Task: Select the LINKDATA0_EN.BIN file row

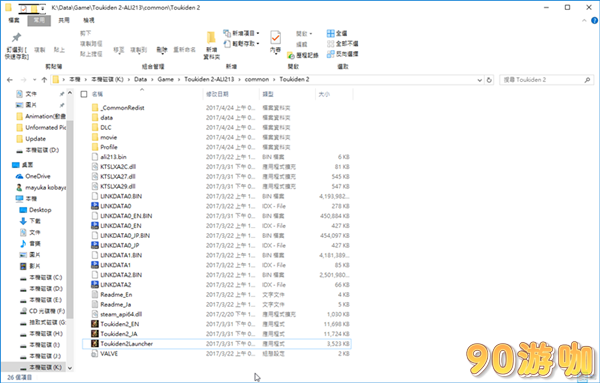Action: pos(216,216)
